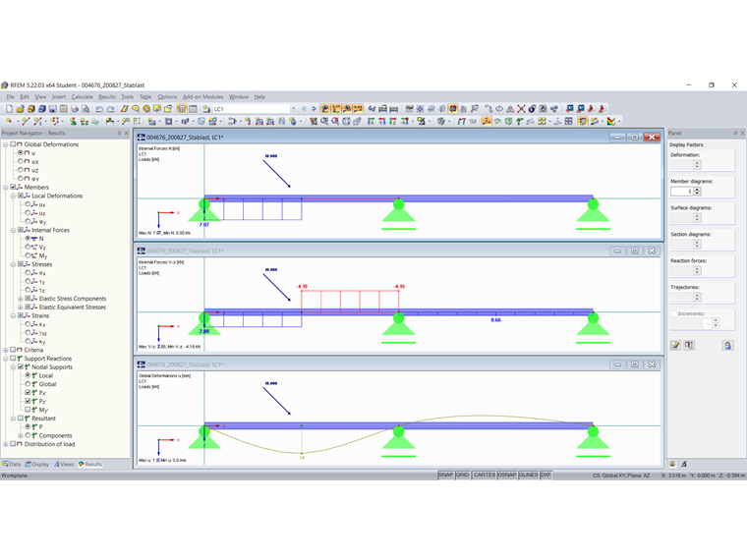This screenshot has height=560, width=747.
Task: Expand the Components tree node
Action: [20, 435]
